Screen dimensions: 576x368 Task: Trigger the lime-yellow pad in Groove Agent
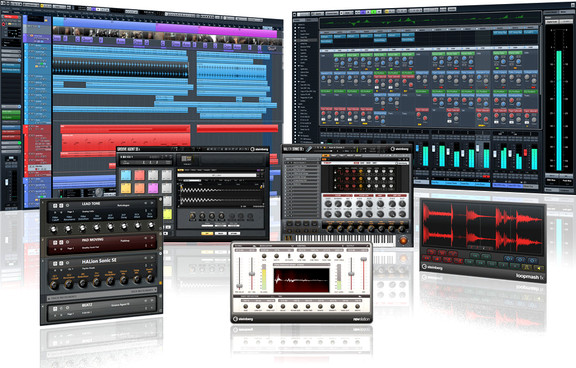[x=167, y=214]
